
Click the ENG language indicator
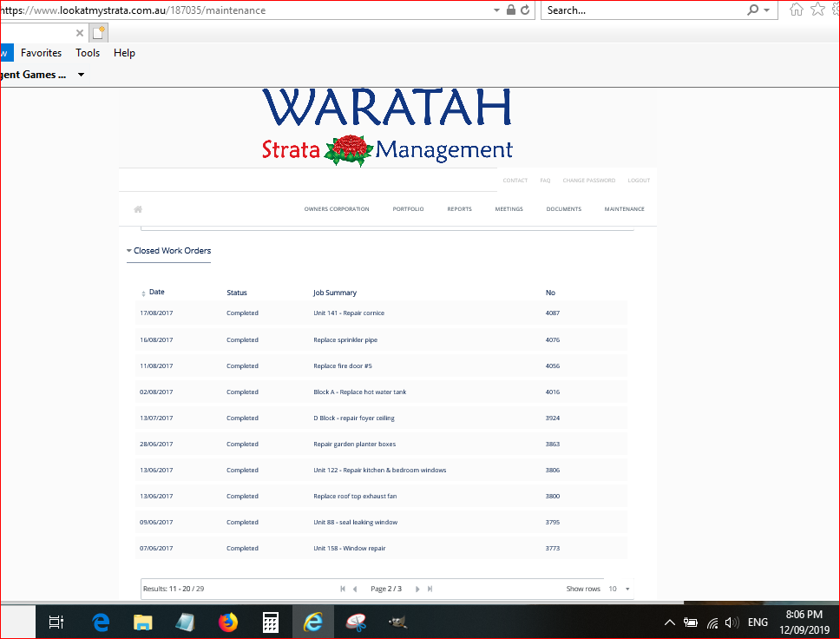[x=758, y=622]
